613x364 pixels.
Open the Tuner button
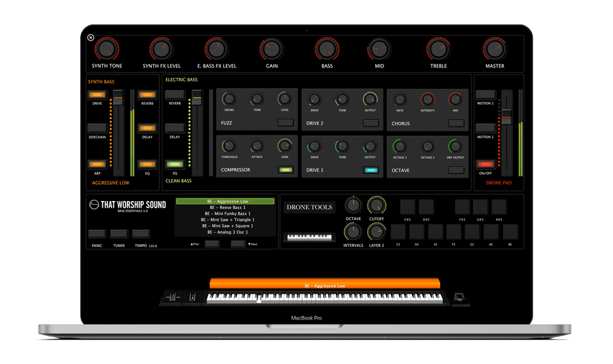(119, 234)
